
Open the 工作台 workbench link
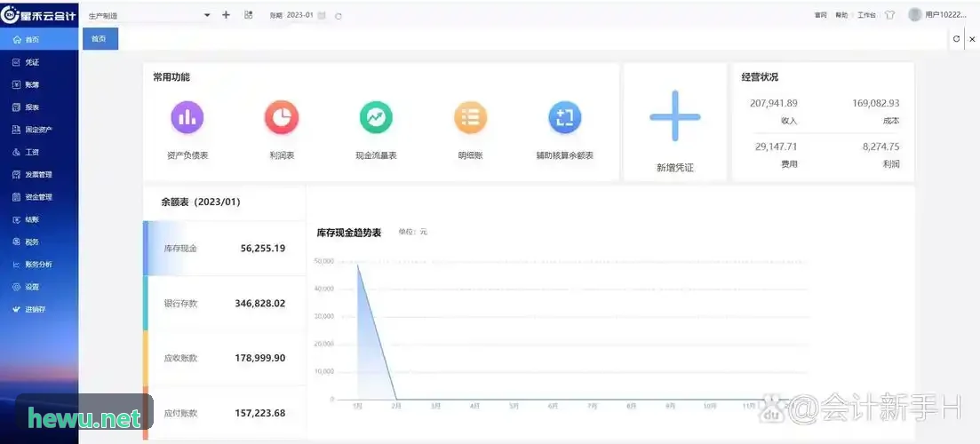click(866, 16)
